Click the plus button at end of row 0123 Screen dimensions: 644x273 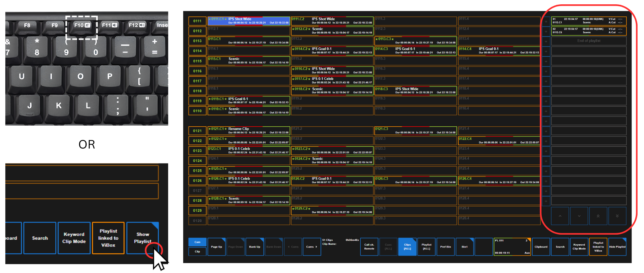pyautogui.click(x=546, y=151)
